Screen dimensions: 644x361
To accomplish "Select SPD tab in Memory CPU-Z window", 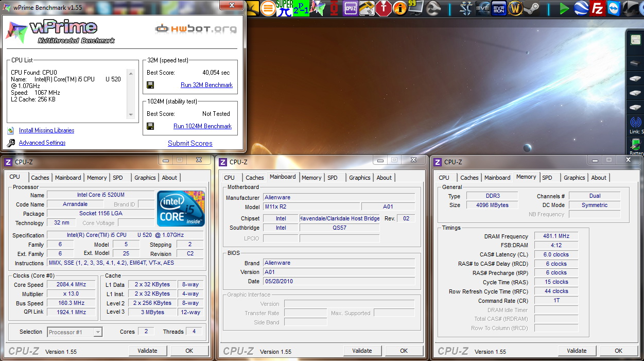I will click(547, 178).
